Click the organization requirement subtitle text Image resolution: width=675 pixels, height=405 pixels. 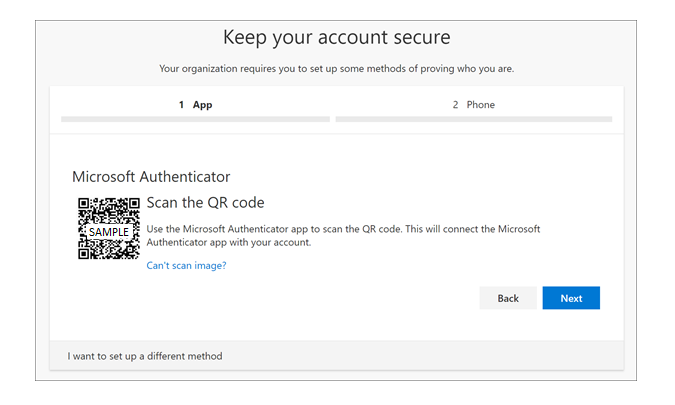tap(337, 69)
